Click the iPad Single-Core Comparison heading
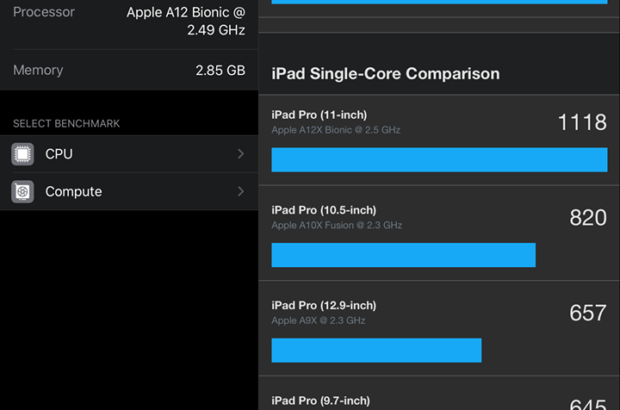The height and width of the screenshot is (410, 620). pos(386,74)
